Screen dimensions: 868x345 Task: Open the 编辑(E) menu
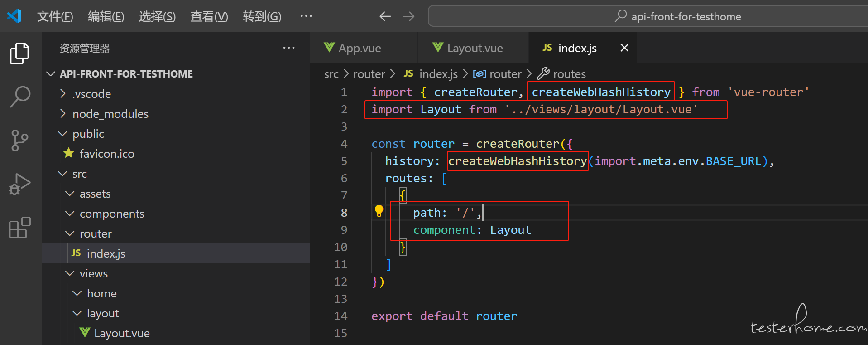pos(106,16)
